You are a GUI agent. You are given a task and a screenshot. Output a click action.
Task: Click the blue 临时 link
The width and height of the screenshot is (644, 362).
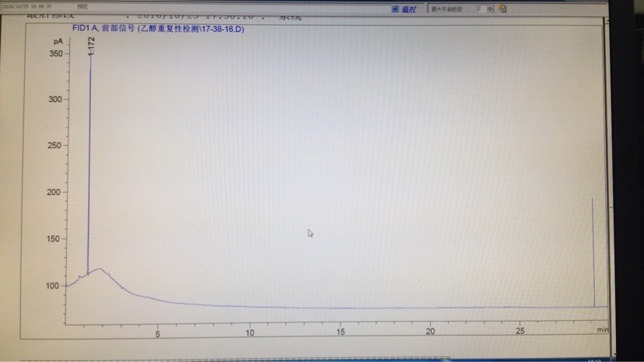[x=408, y=9]
